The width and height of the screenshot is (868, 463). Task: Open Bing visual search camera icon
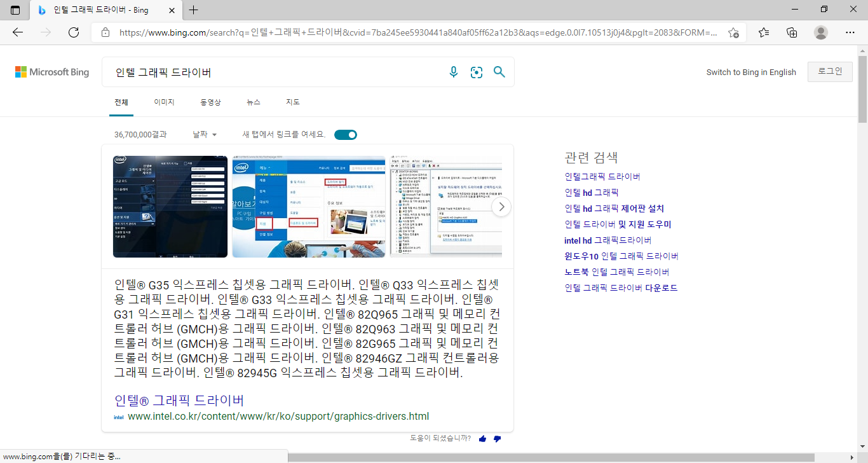pyautogui.click(x=477, y=73)
